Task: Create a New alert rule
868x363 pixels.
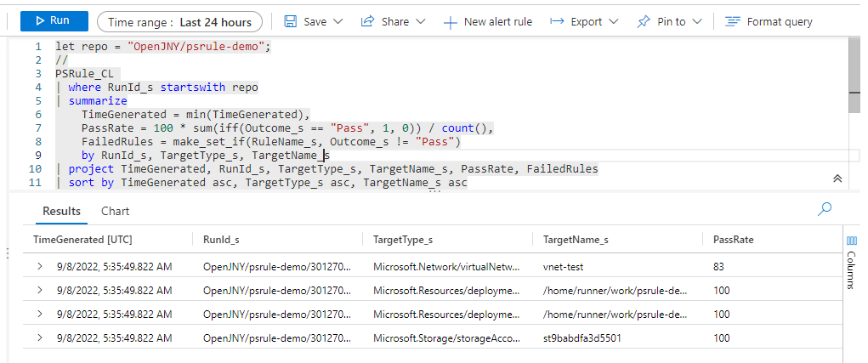Action: (x=488, y=22)
